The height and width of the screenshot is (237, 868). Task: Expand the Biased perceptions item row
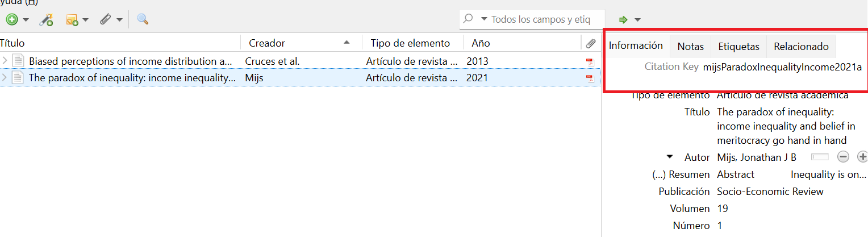5,61
